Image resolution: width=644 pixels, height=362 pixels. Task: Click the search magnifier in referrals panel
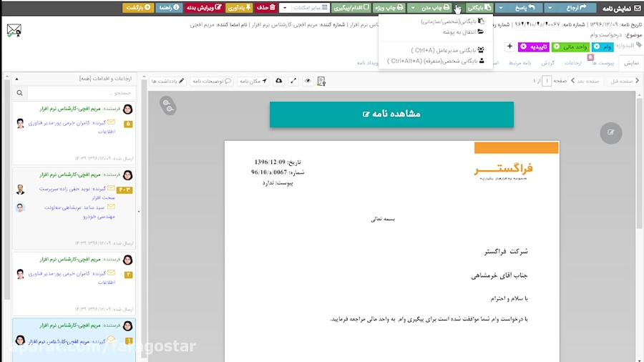[19, 93]
